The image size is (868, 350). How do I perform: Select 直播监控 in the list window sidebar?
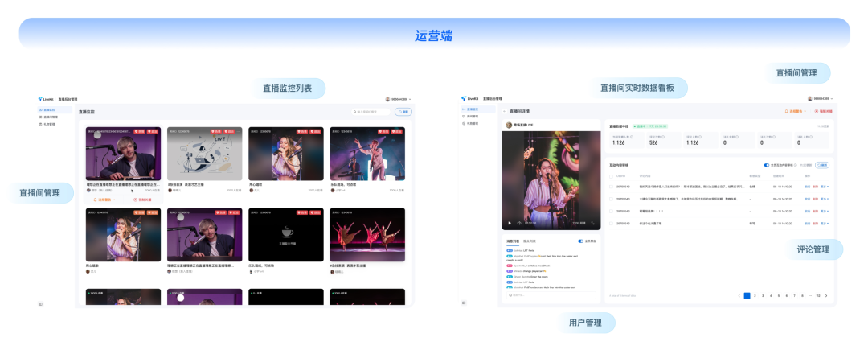[55, 109]
